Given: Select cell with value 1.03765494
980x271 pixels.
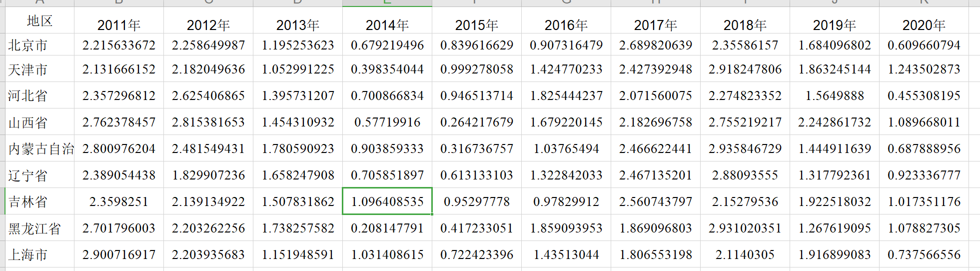Looking at the screenshot, I should click(x=566, y=148).
